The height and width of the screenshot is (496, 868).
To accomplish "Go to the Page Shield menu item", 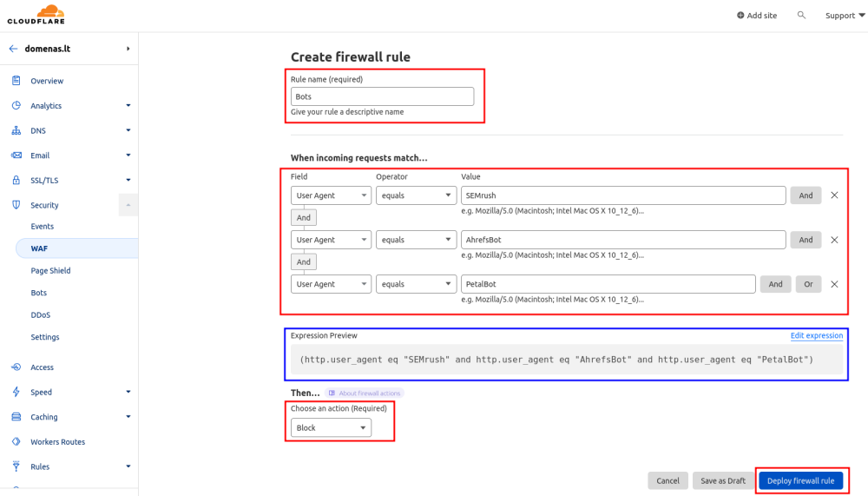I will [51, 270].
